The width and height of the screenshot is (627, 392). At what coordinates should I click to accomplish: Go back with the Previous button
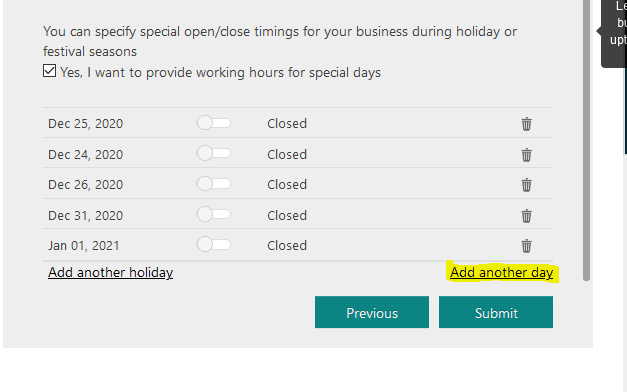click(372, 312)
